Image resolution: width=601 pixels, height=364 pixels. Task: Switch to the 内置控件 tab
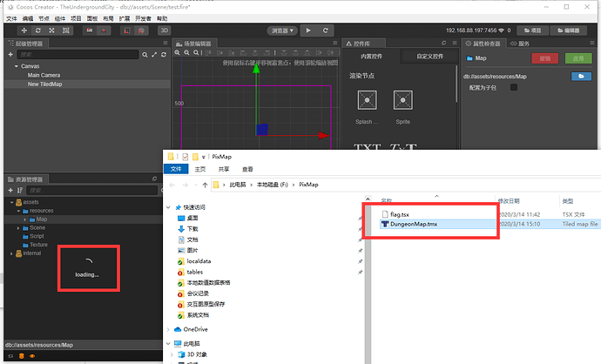(x=371, y=57)
